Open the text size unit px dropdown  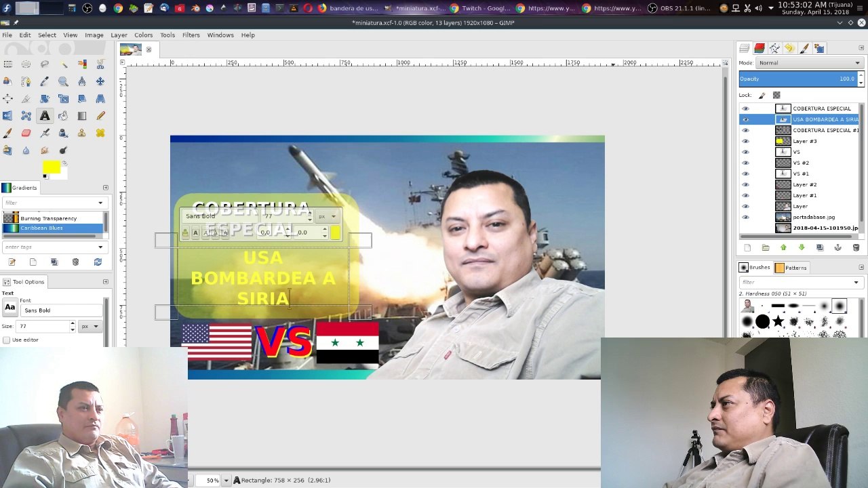(90, 327)
